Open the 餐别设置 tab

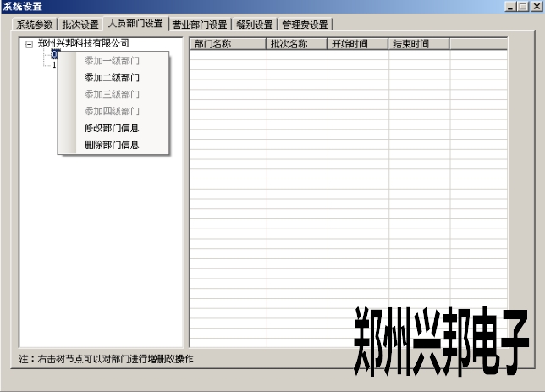(255, 25)
